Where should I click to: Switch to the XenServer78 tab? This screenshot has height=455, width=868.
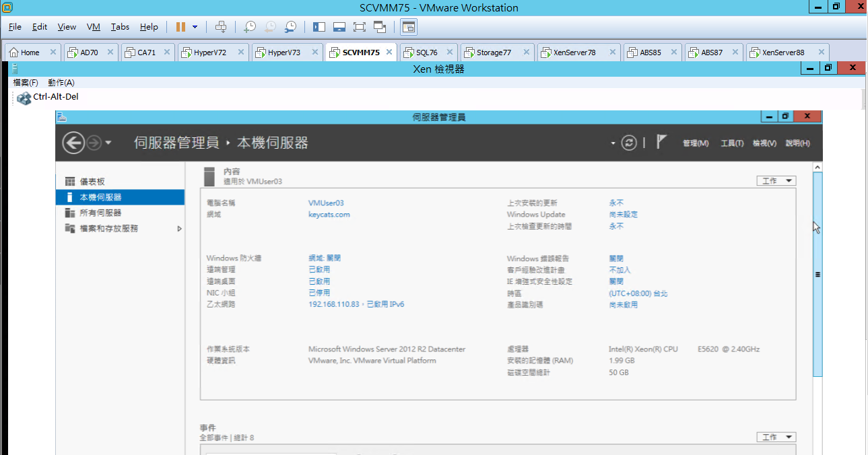[x=579, y=52]
